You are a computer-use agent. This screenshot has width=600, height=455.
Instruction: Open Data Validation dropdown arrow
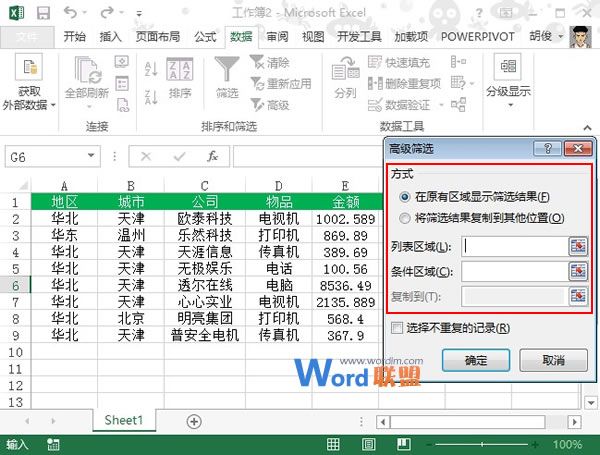(x=441, y=104)
